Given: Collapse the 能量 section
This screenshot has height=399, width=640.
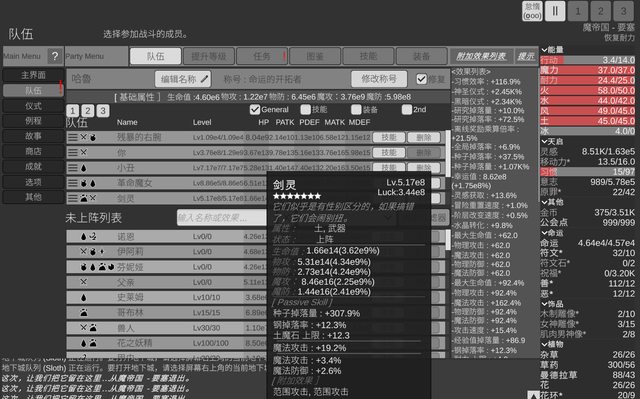Looking at the screenshot, I should (x=544, y=50).
